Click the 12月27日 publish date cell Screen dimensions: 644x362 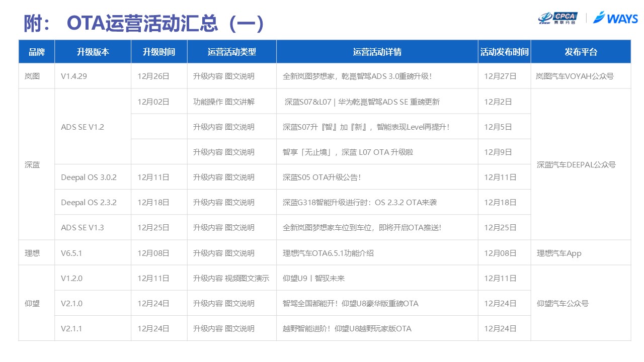coord(505,76)
